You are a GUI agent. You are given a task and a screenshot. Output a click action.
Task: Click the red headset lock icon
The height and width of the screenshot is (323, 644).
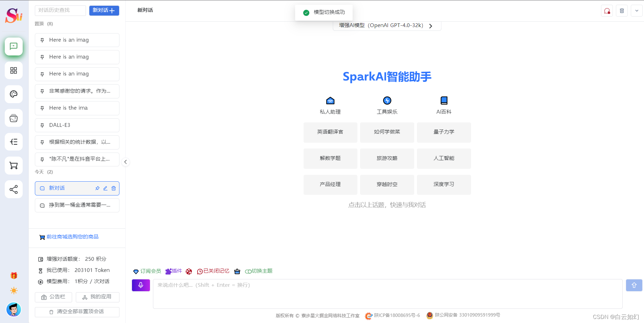pos(607,11)
